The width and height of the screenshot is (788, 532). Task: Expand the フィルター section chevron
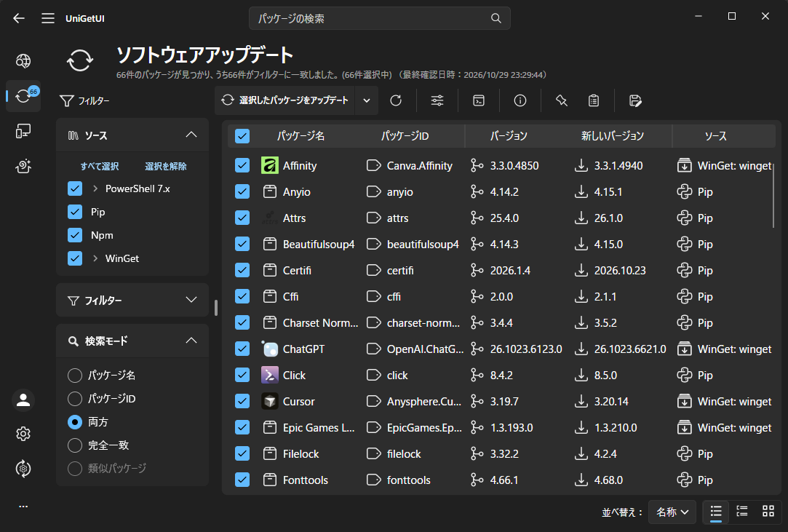pyautogui.click(x=191, y=300)
